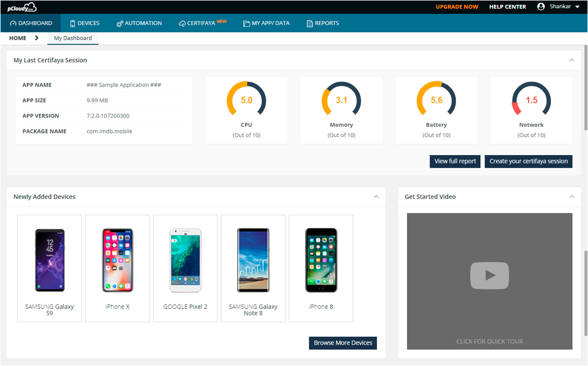
Task: Click the Reports document icon
Action: click(x=310, y=23)
